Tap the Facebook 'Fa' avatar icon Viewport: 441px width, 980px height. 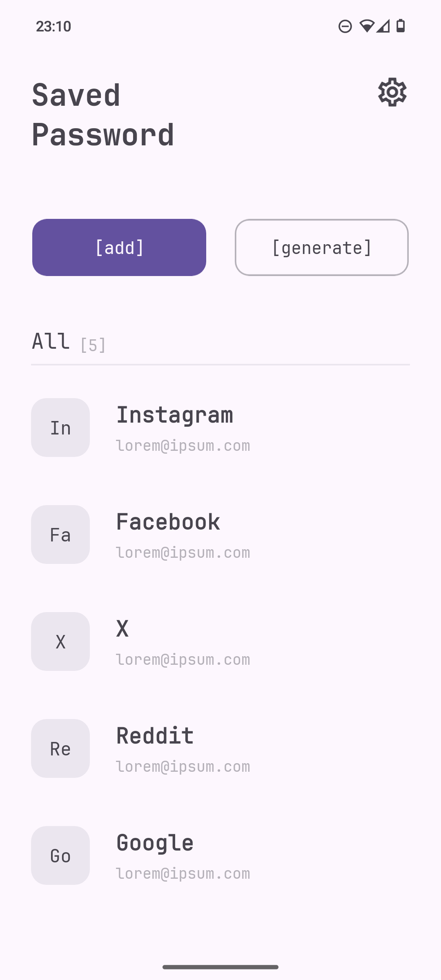60,535
